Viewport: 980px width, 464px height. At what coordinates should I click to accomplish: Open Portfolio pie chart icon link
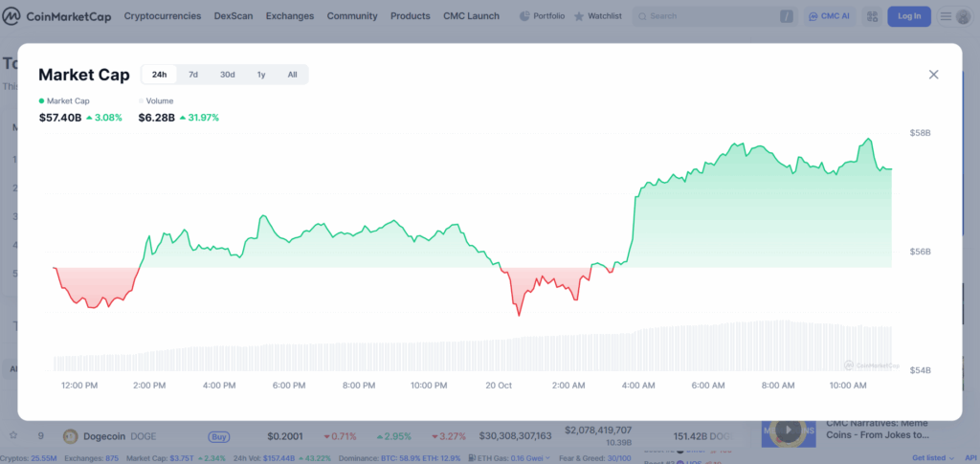click(542, 16)
